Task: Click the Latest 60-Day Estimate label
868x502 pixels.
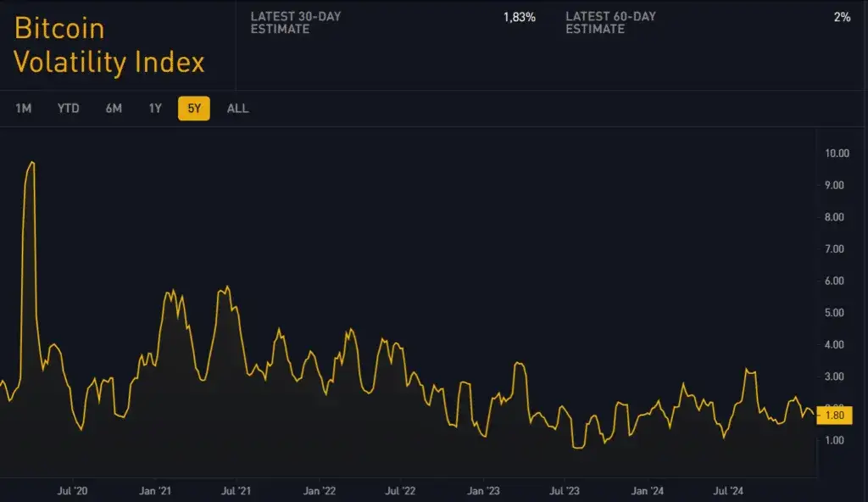Action: click(x=610, y=23)
